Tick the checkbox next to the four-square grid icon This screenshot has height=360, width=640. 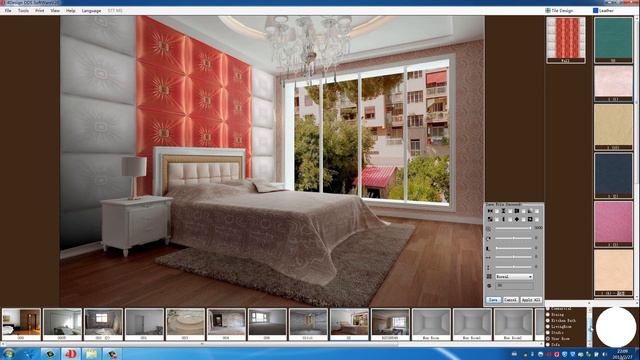(524, 211)
